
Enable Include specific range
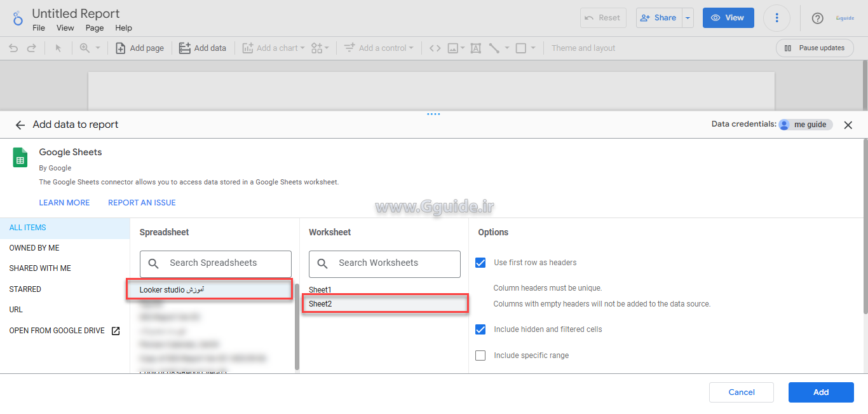[480, 355]
